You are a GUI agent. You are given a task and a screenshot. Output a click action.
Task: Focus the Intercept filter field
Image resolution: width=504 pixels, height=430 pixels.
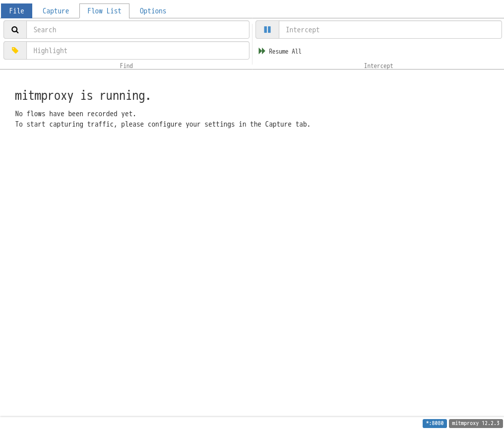click(x=390, y=30)
